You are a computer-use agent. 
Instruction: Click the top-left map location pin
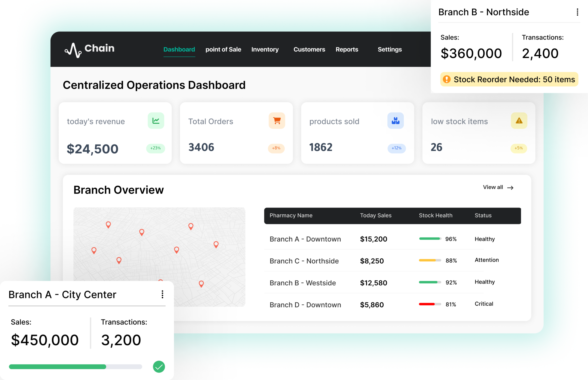pyautogui.click(x=108, y=224)
